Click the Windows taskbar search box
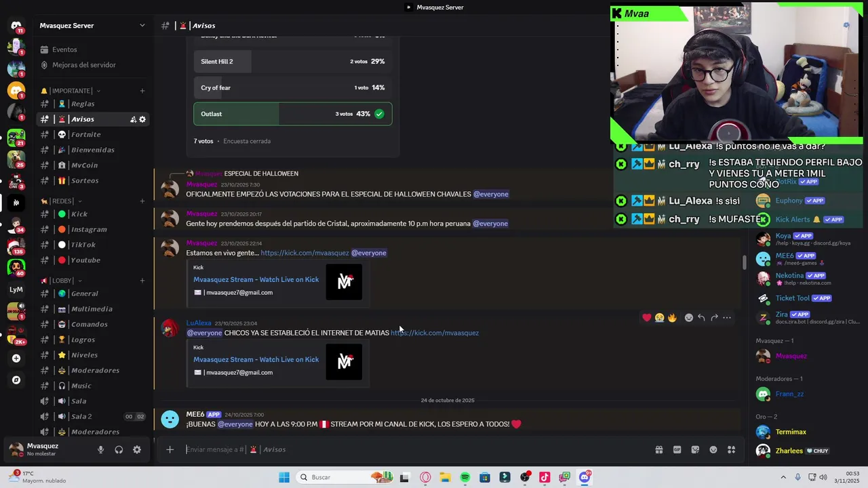Screen dimensions: 868x488 tap(344, 477)
